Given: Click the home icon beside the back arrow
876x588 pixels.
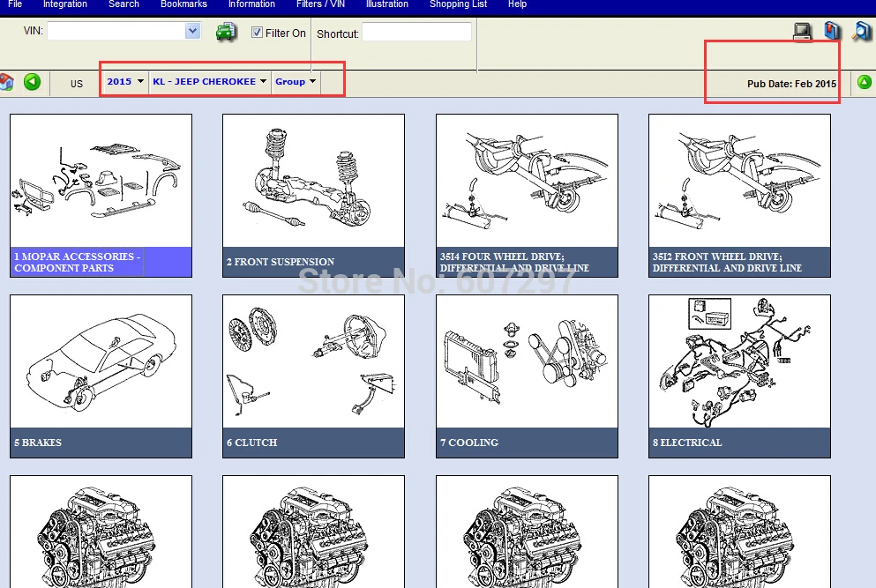Looking at the screenshot, I should [x=7, y=82].
